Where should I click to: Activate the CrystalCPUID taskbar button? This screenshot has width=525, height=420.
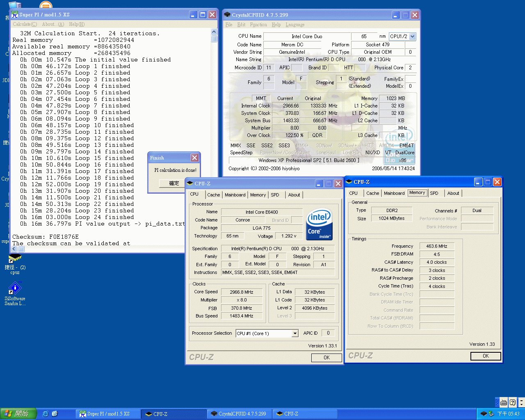(239, 414)
